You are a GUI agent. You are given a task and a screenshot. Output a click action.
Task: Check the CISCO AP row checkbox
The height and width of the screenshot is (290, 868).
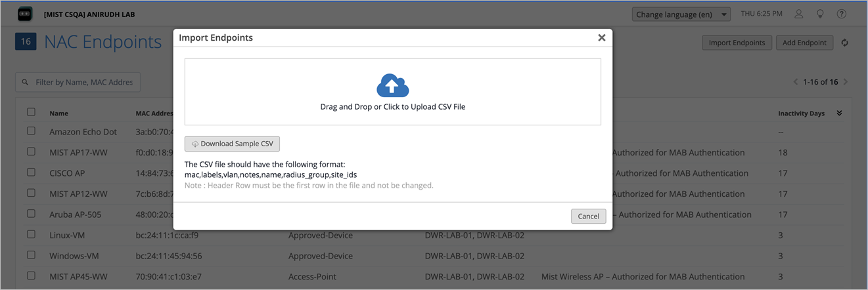pyautogui.click(x=31, y=173)
